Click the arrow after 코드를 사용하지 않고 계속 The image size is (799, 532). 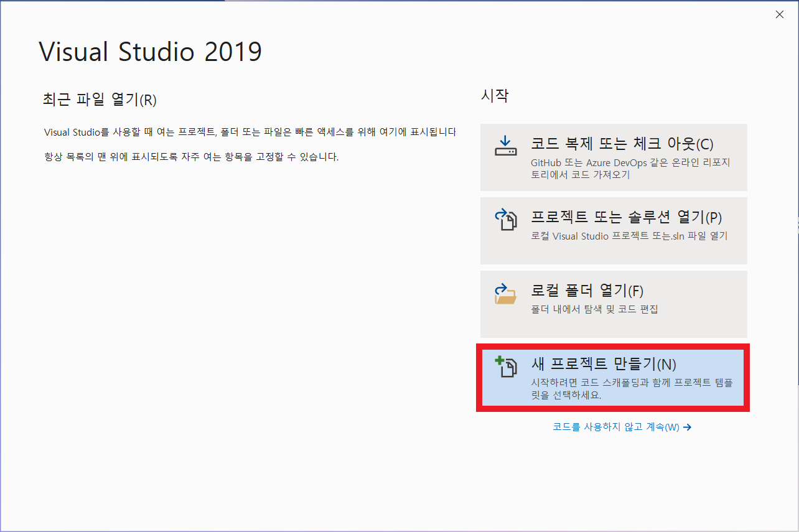(x=687, y=427)
